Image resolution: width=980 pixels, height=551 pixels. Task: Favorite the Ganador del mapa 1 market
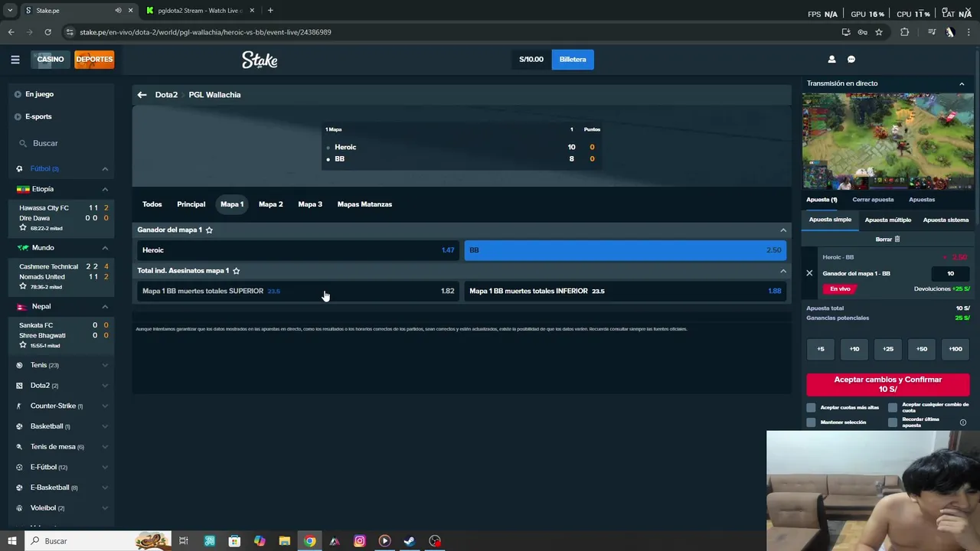(x=209, y=230)
